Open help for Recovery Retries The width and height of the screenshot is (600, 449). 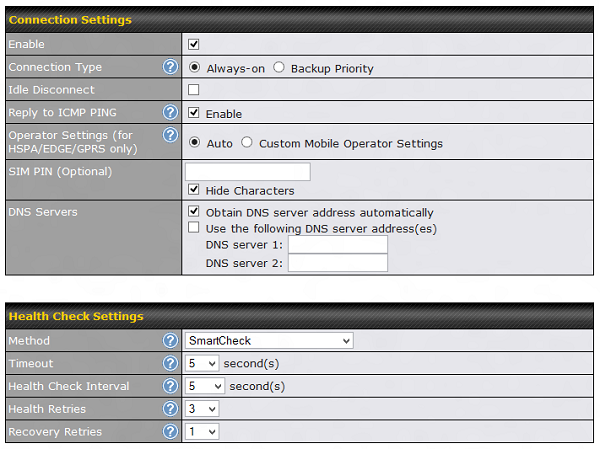pyautogui.click(x=170, y=432)
